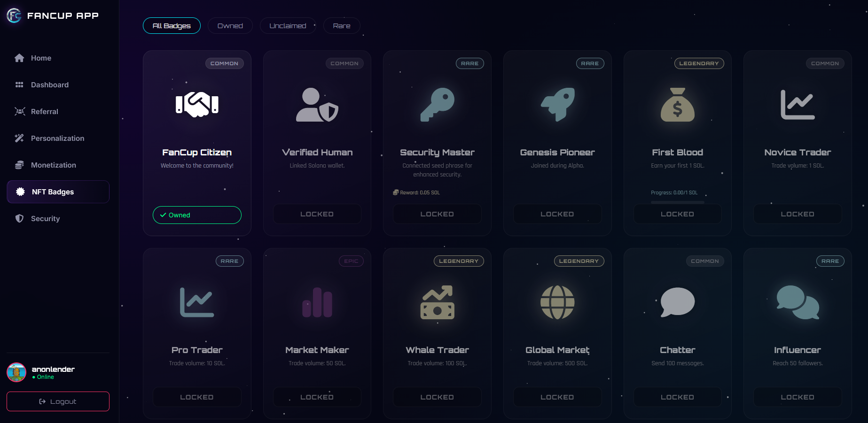Click the Whale Trader cash icon
Screen dimensions: 868x423
point(437,302)
